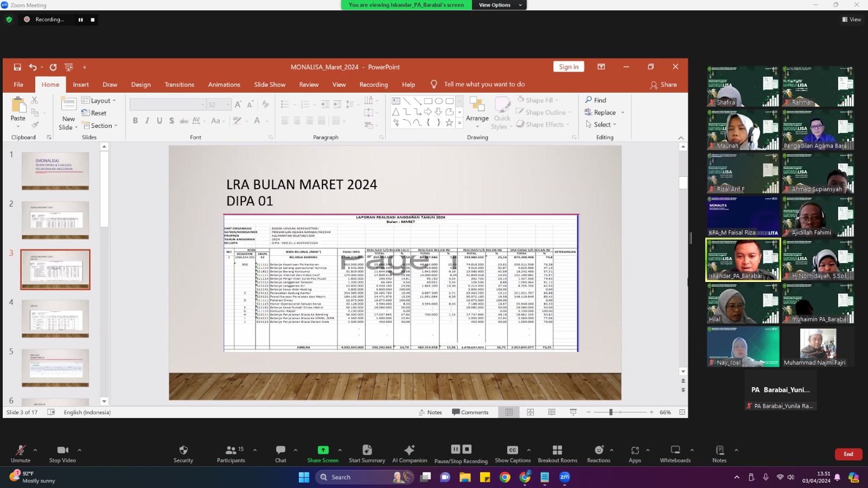This screenshot has height=488, width=868.
Task: Select slide 4 thumbnail in the panel
Action: (55, 318)
